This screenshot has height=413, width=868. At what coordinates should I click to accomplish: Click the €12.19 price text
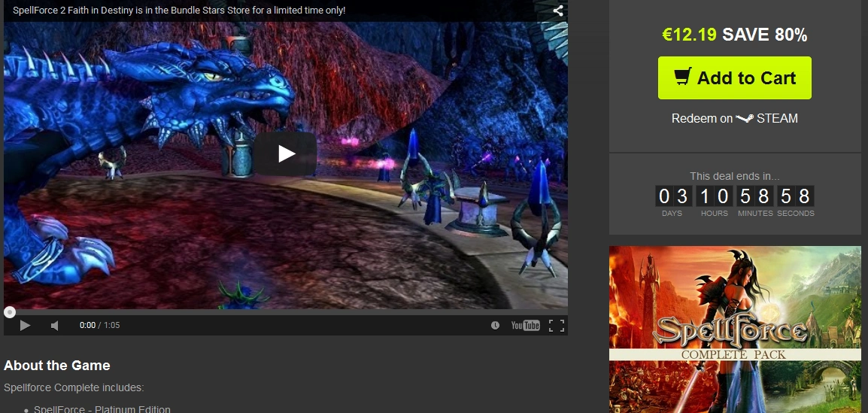click(689, 35)
